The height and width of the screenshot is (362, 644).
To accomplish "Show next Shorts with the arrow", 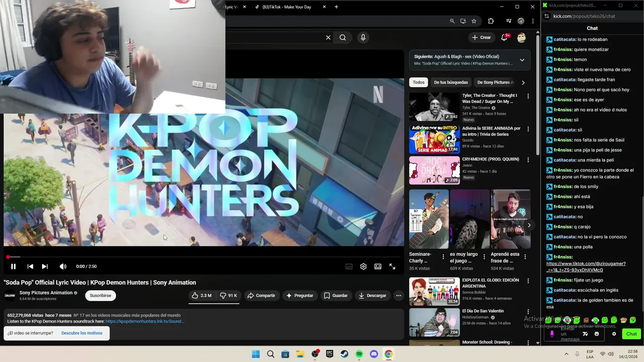I will 529,225.
